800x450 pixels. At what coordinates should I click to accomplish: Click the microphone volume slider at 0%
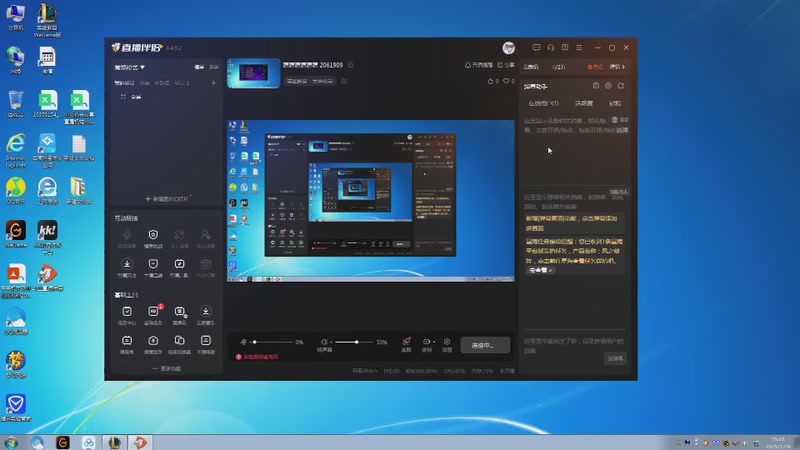(x=273, y=342)
